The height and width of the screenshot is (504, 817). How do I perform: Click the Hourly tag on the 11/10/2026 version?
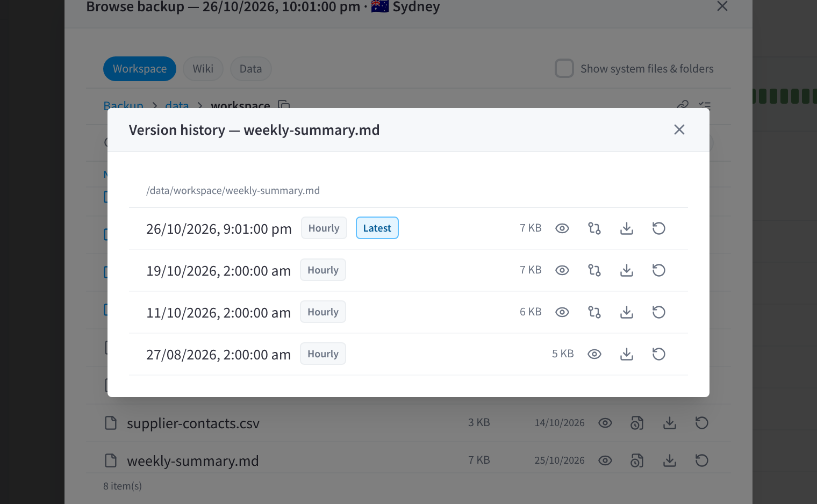(x=323, y=312)
